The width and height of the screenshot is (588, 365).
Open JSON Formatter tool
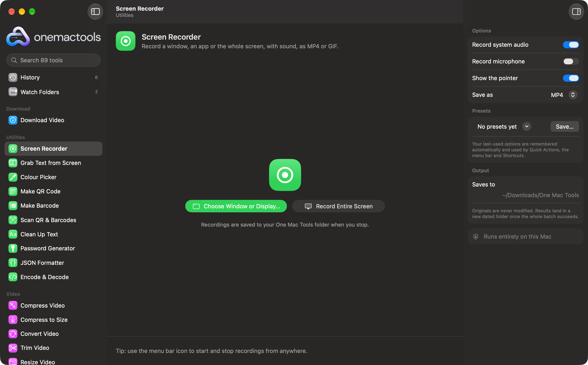pos(53,263)
